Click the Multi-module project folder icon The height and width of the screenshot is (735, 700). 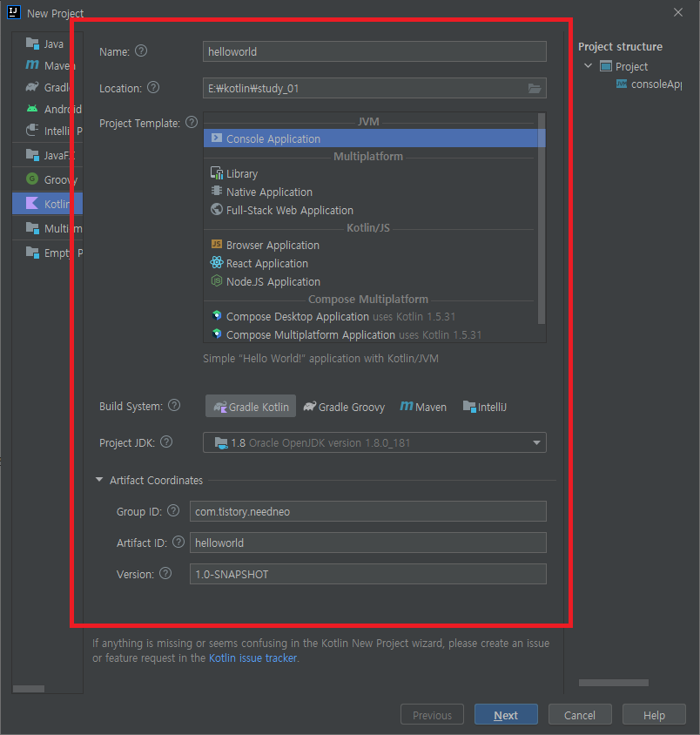click(32, 228)
